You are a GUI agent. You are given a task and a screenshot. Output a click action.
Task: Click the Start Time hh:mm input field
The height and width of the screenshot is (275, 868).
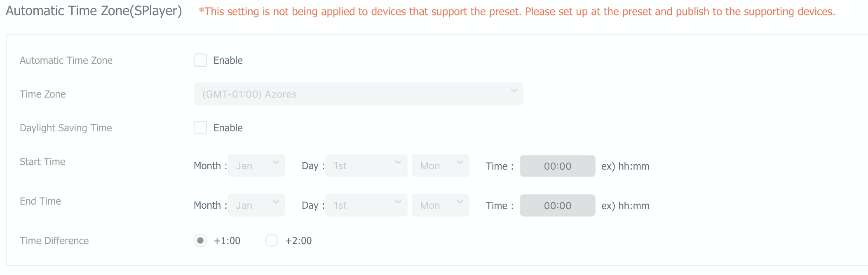[x=557, y=166]
